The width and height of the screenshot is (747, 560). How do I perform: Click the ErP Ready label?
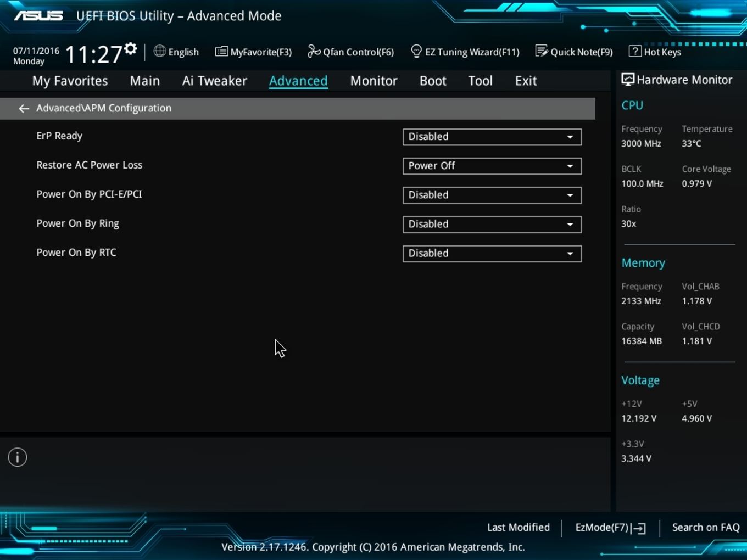[59, 136]
